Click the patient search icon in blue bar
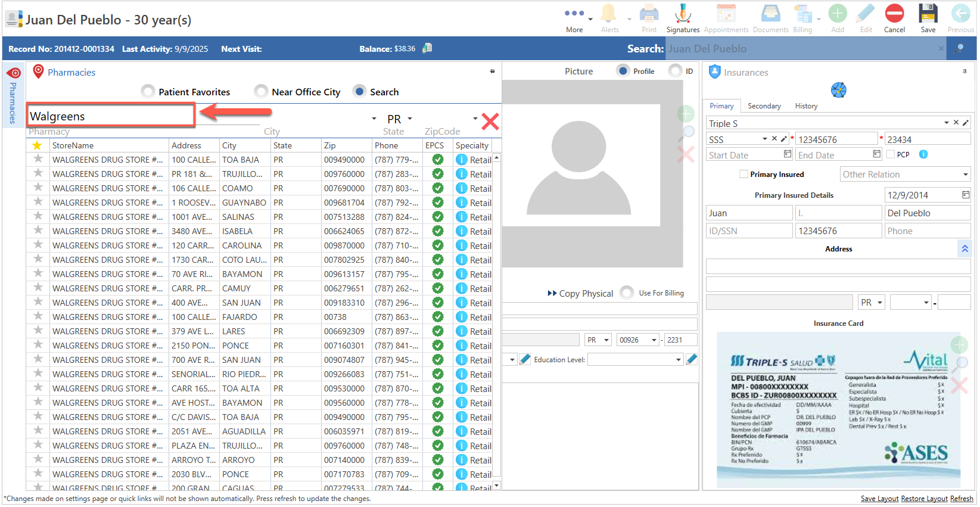 pos(959,49)
